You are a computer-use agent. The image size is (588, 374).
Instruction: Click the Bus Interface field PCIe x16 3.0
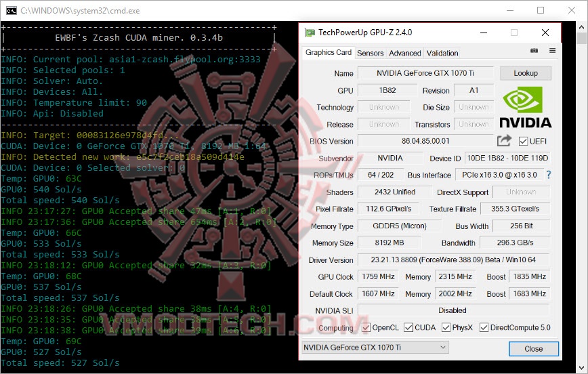(499, 175)
